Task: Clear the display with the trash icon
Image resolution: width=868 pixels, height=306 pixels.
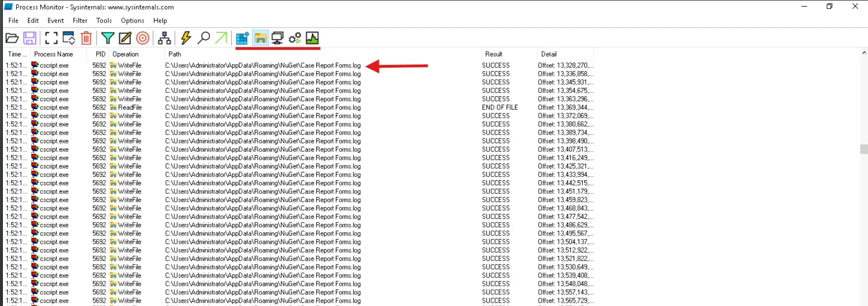Action: (86, 38)
